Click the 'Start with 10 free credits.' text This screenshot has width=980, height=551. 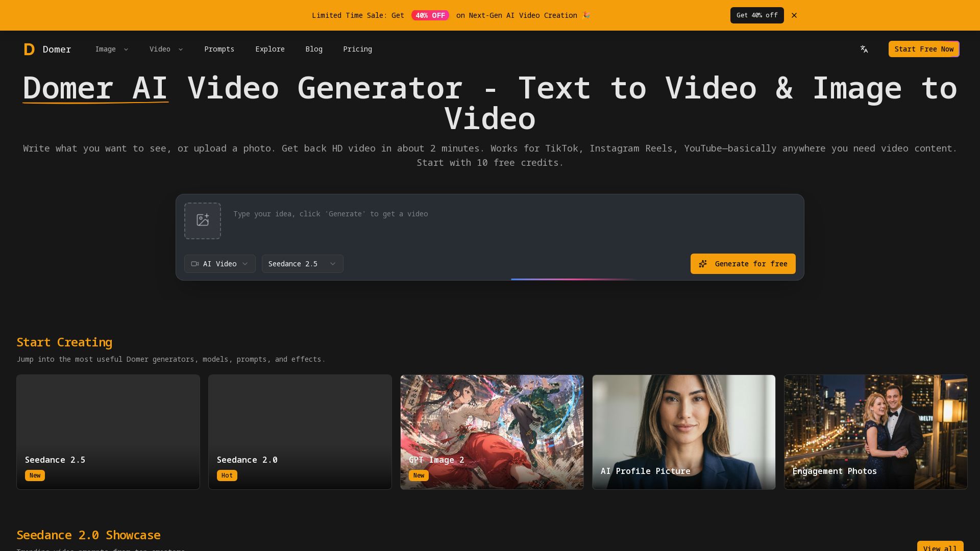(490, 163)
